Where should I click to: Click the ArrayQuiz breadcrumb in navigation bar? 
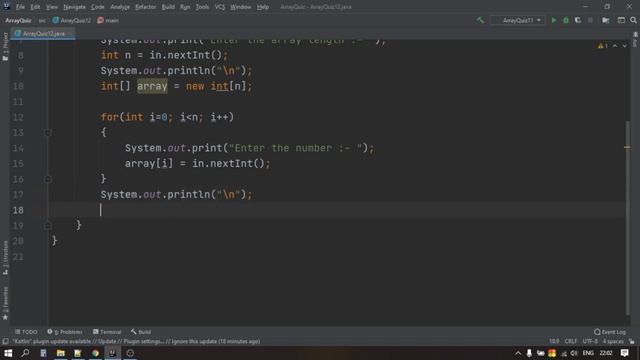18,20
